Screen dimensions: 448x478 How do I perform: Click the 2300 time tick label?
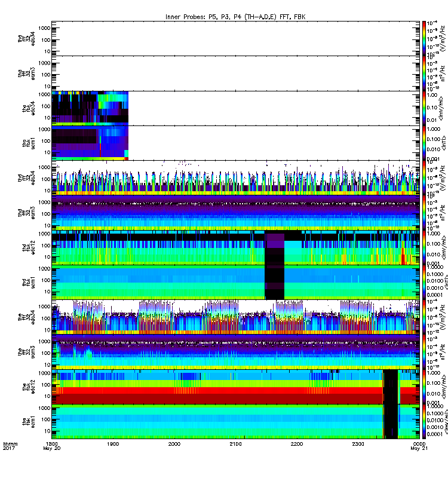point(358,444)
